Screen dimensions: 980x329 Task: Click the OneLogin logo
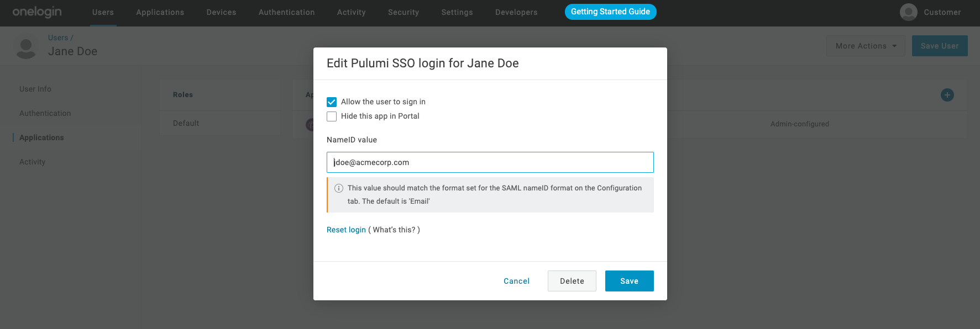37,12
